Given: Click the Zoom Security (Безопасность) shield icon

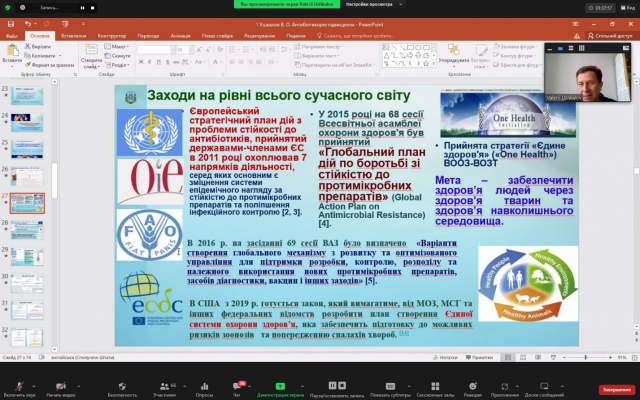Looking at the screenshot, I should [122, 386].
